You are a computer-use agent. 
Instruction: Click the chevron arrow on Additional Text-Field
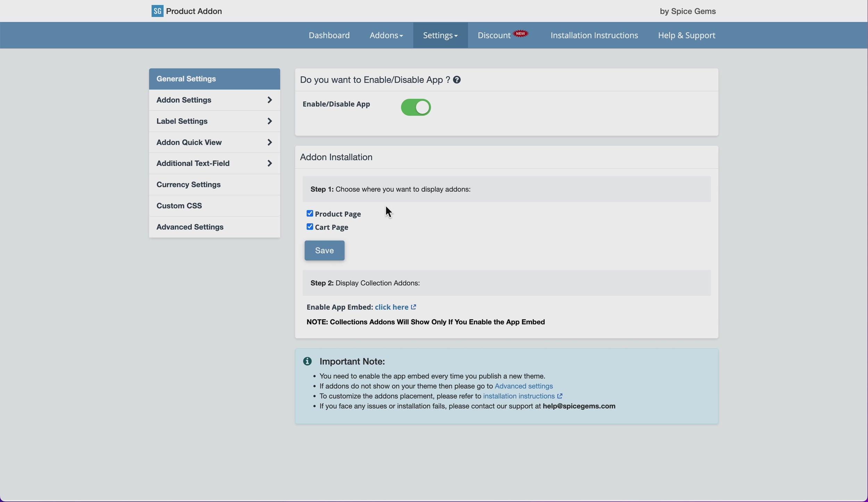pos(270,163)
